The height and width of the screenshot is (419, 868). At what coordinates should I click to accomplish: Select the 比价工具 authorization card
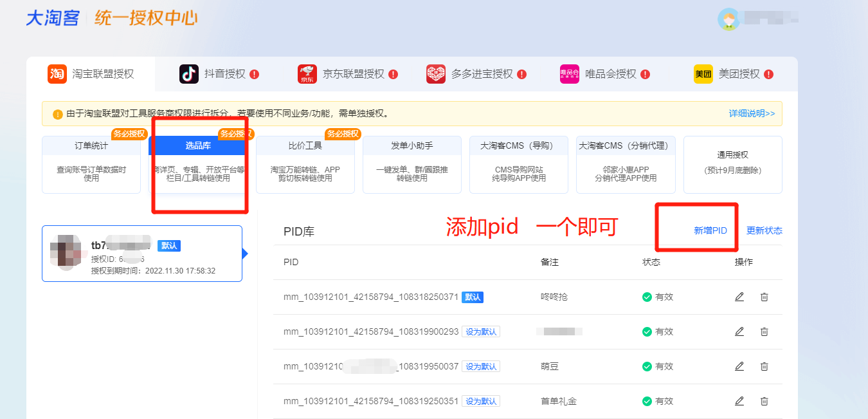[x=305, y=165]
